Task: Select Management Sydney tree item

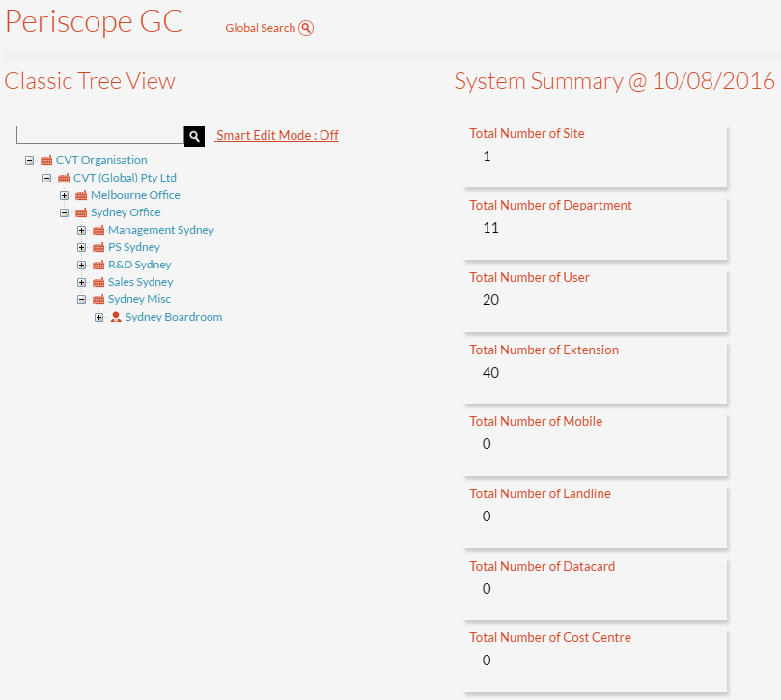Action: [161, 230]
